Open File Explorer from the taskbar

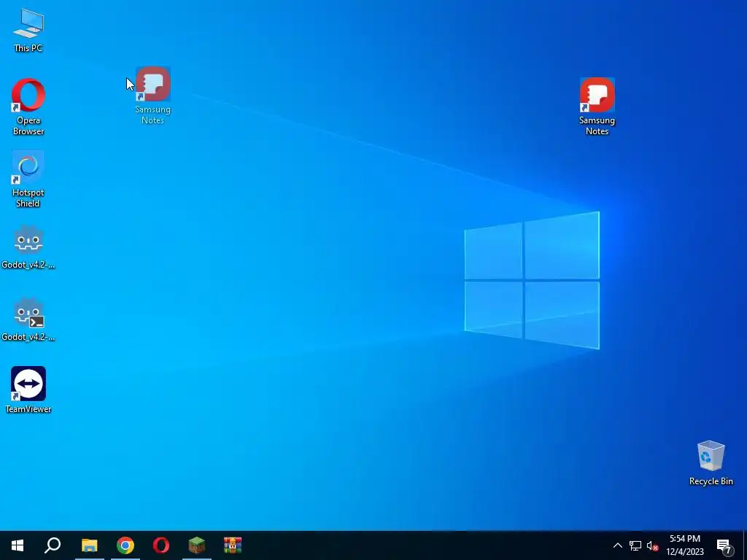pos(89,545)
